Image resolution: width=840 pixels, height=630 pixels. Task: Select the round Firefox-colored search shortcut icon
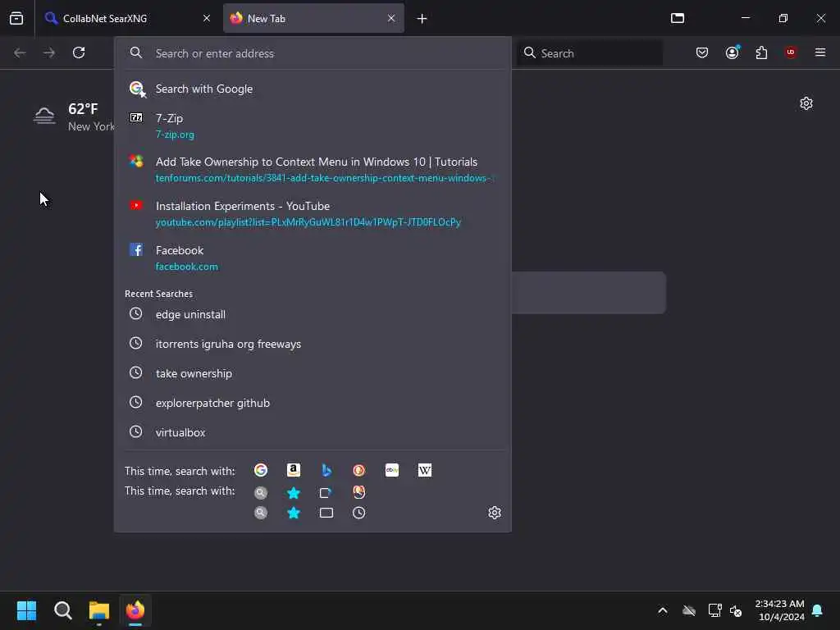359,492
